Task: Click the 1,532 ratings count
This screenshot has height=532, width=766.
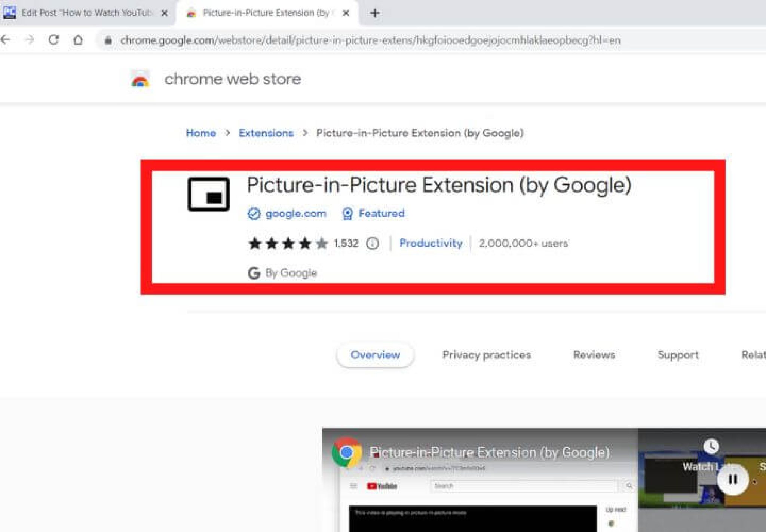Action: [x=346, y=244]
